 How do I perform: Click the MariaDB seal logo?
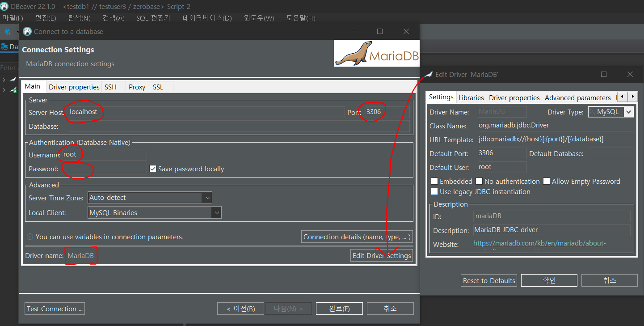coord(376,54)
